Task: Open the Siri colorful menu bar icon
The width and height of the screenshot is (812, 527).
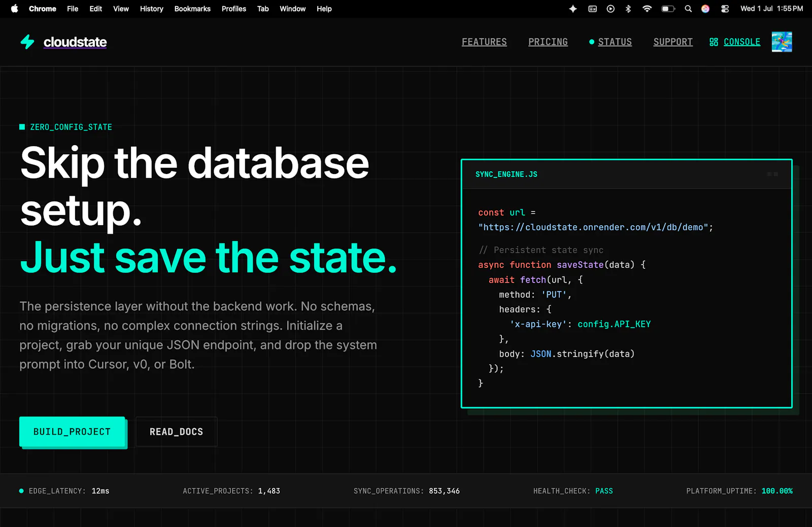Action: pyautogui.click(x=705, y=9)
